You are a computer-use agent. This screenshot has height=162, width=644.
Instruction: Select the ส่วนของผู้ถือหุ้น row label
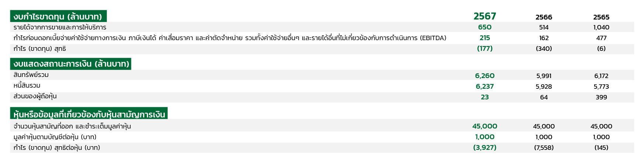click(x=35, y=96)
